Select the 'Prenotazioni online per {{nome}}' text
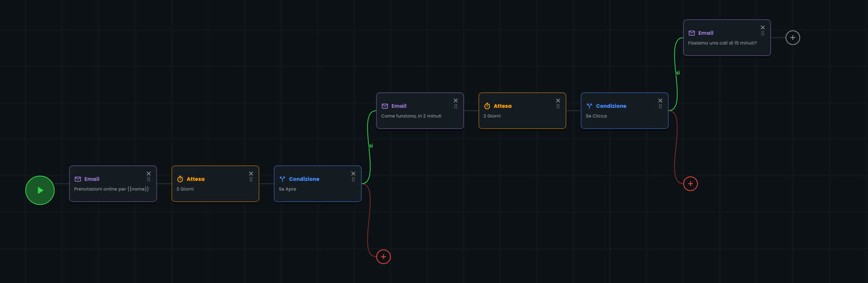The height and width of the screenshot is (283, 868). (112, 189)
